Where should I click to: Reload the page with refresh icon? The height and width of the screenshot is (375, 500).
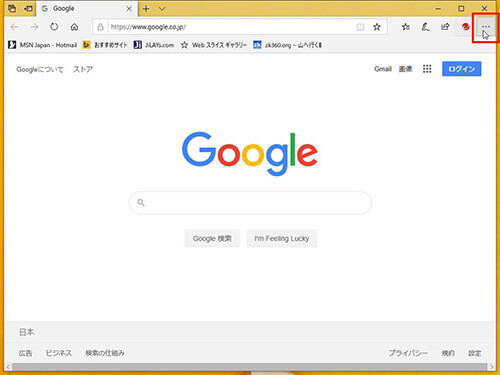coord(54,27)
